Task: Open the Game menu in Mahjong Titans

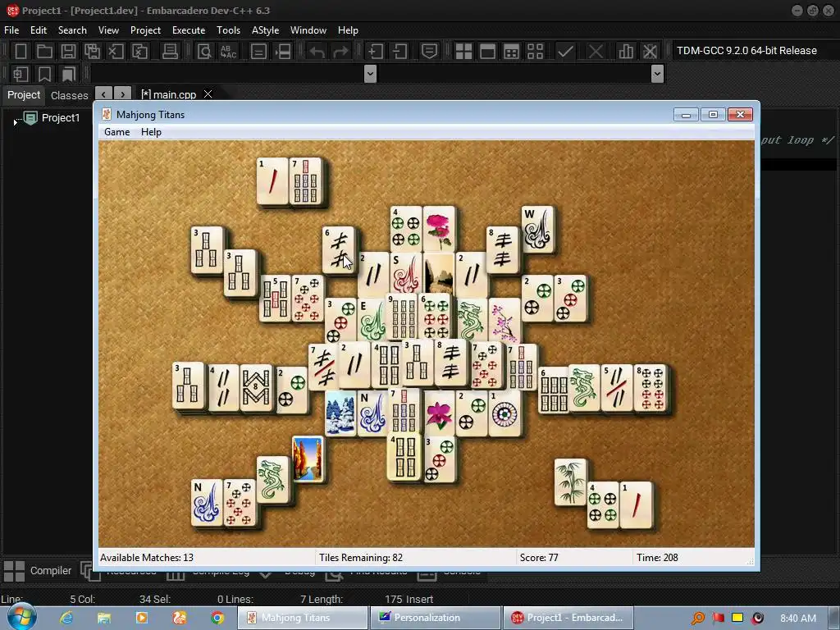Action: [116, 132]
